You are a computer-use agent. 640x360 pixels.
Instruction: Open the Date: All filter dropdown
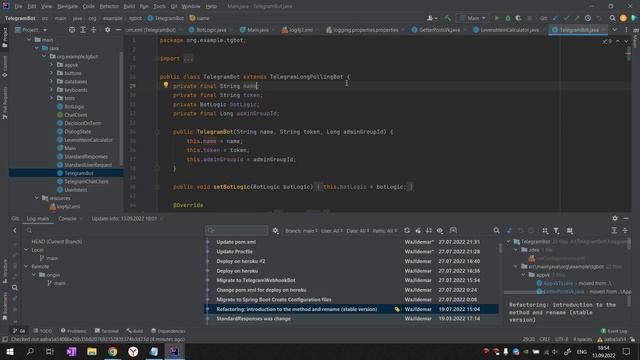point(358,231)
